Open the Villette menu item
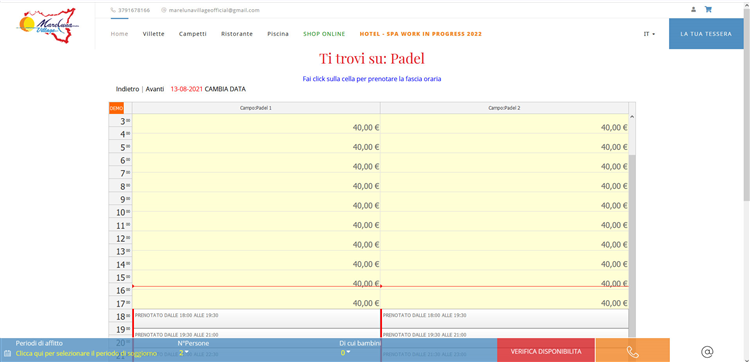The height and width of the screenshot is (362, 750). (154, 34)
